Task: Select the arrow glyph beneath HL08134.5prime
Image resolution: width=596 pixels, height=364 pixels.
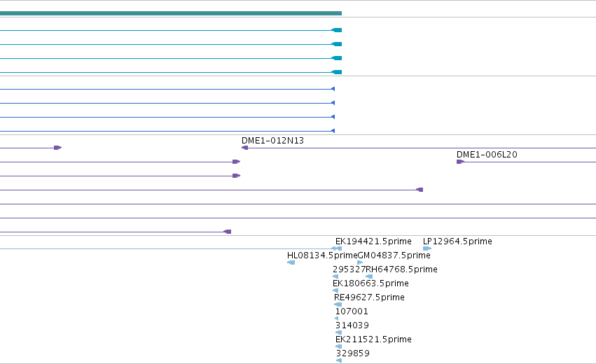Action: [x=291, y=262]
